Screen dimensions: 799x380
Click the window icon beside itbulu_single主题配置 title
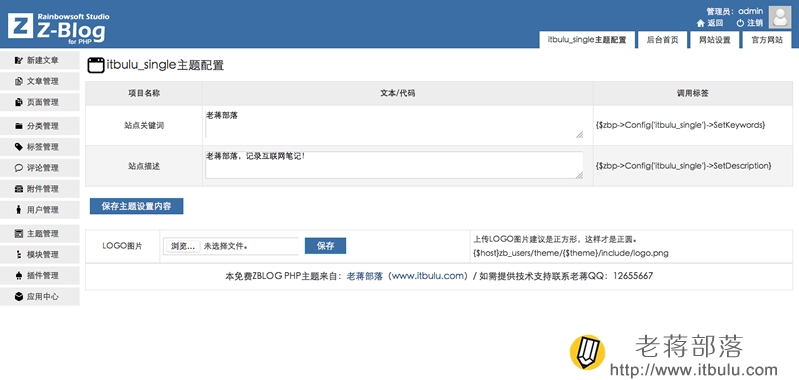pos(96,65)
